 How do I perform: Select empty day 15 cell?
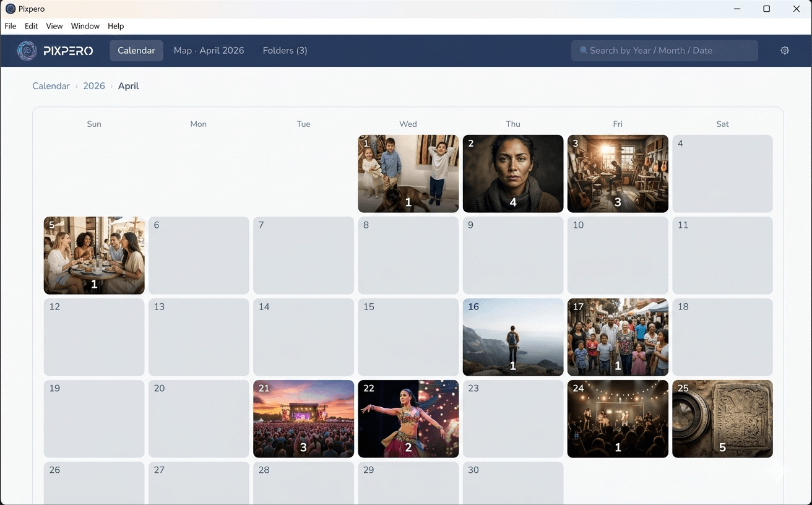[408, 337]
